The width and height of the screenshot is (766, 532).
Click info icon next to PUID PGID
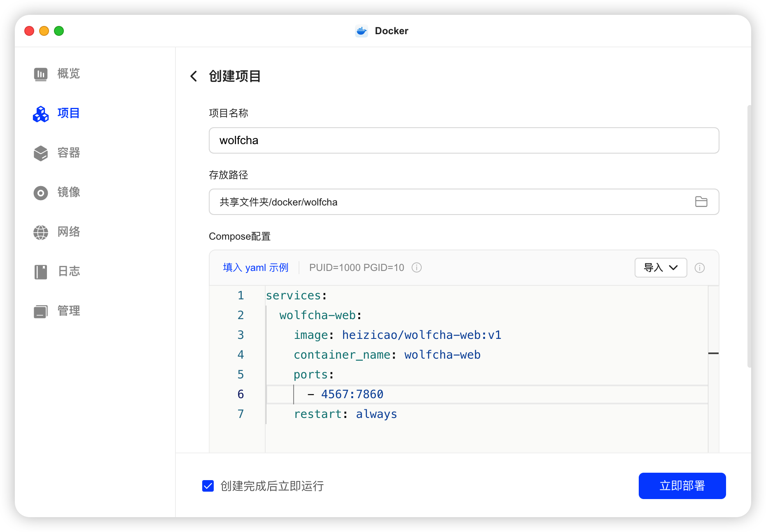pyautogui.click(x=417, y=268)
